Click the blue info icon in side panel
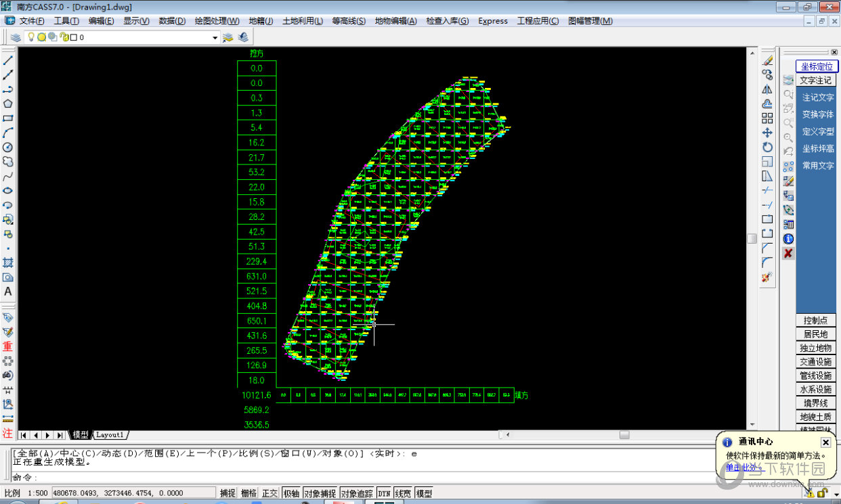This screenshot has height=504, width=841. [x=788, y=239]
